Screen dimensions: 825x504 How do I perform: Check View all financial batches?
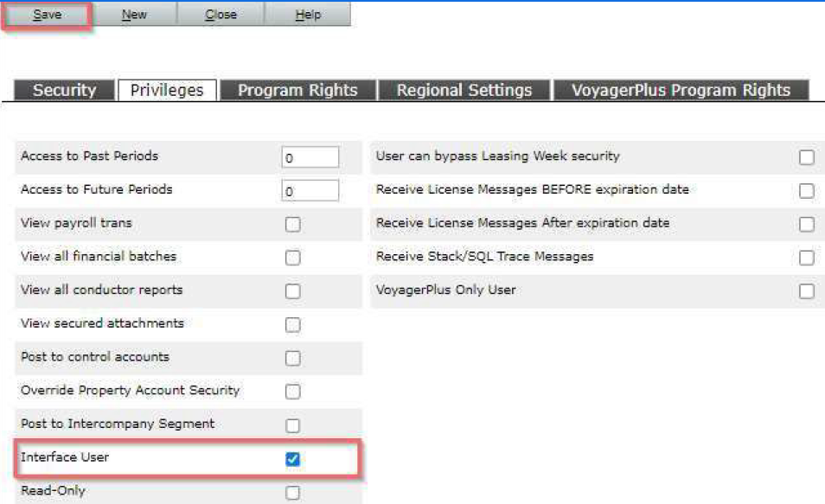[x=293, y=258]
